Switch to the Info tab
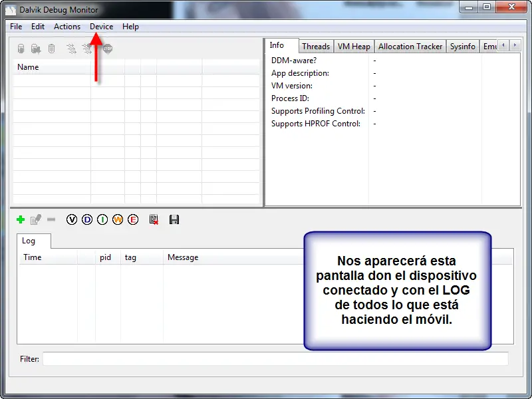 pos(281,45)
